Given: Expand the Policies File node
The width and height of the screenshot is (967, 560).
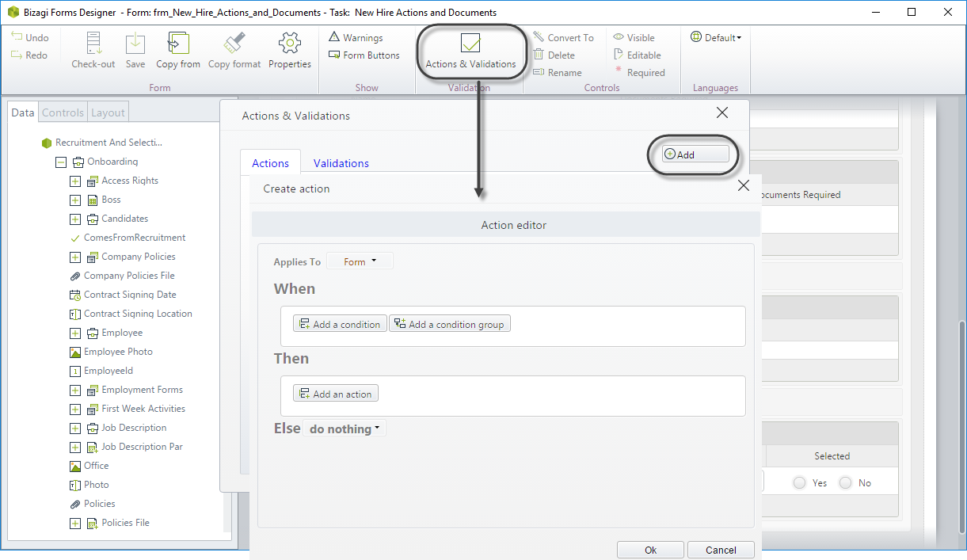Looking at the screenshot, I should point(75,523).
